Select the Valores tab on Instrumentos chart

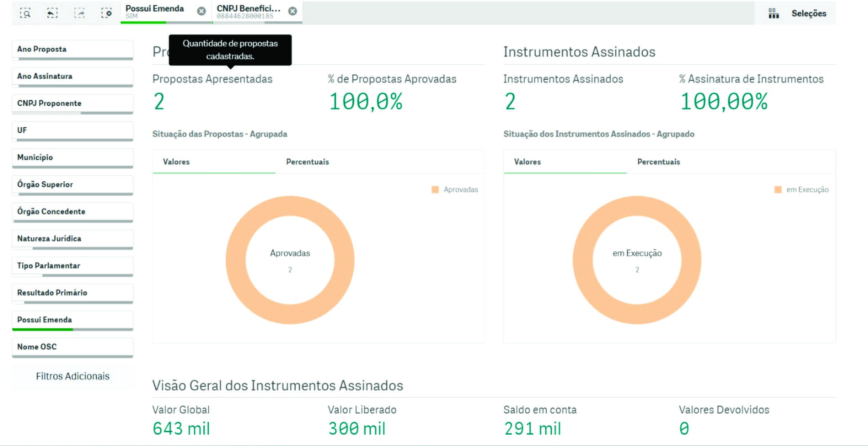click(x=528, y=162)
